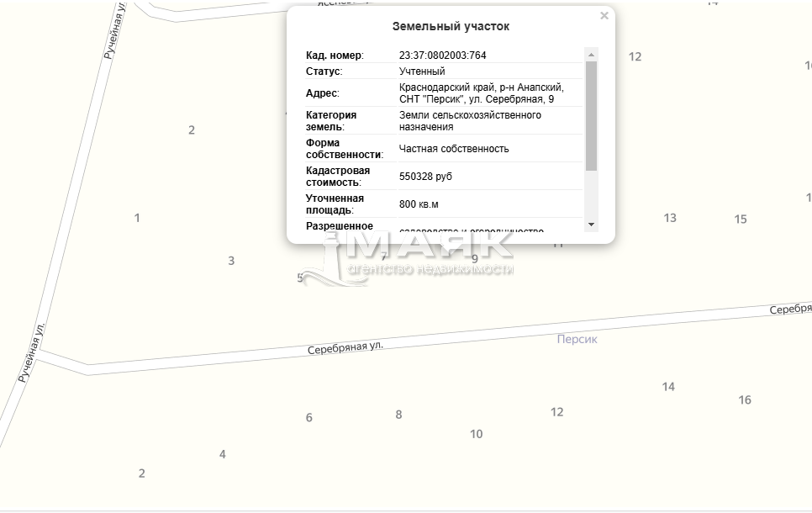Click the Категория земель label
The width and height of the screenshot is (812, 513).
(331, 121)
